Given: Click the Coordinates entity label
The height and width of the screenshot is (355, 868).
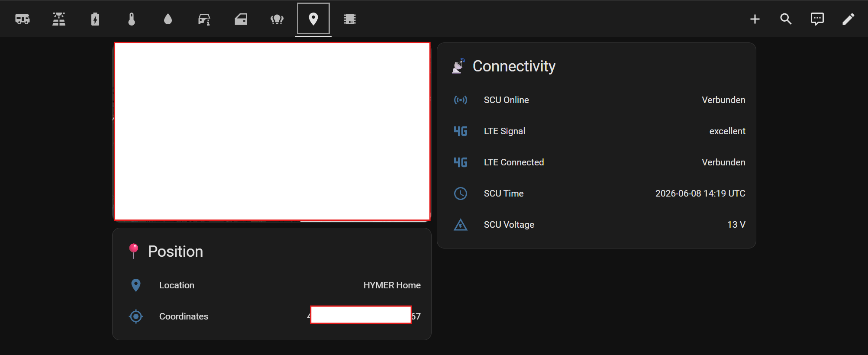Looking at the screenshot, I should coord(184,316).
